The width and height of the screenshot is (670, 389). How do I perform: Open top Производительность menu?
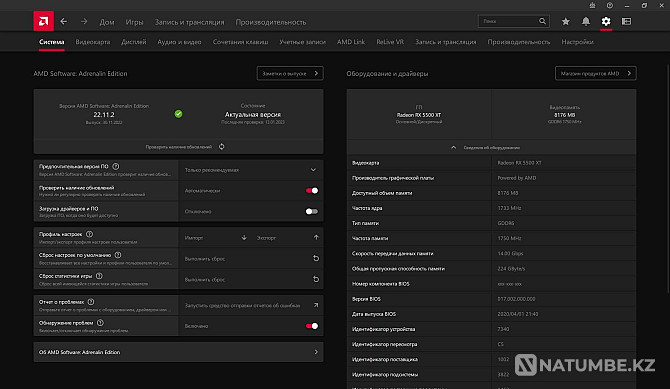(270, 22)
